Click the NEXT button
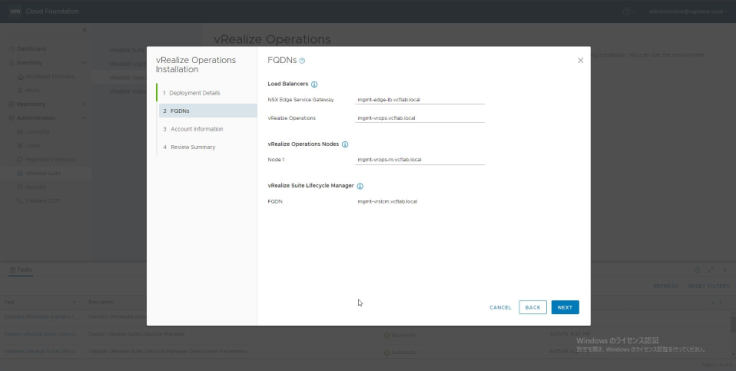 [565, 307]
